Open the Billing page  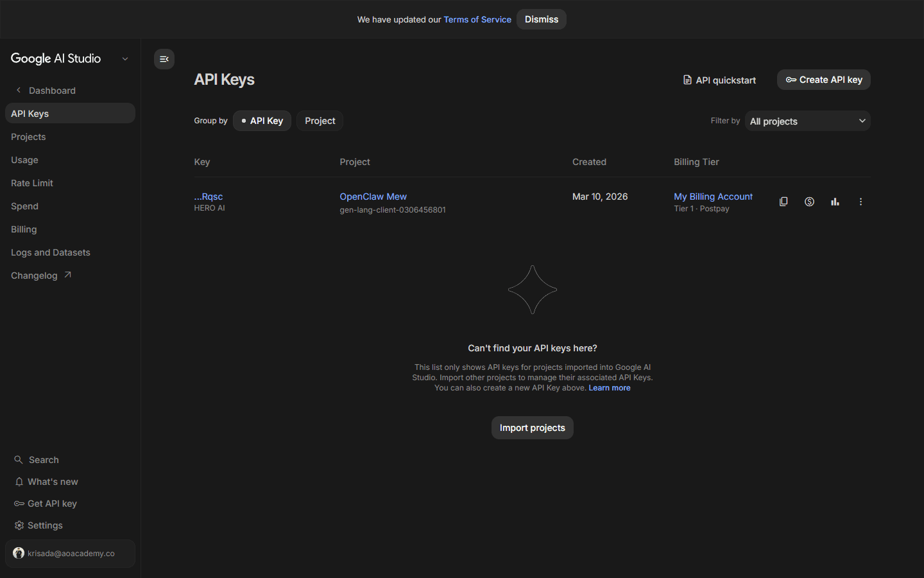pyautogui.click(x=70, y=229)
